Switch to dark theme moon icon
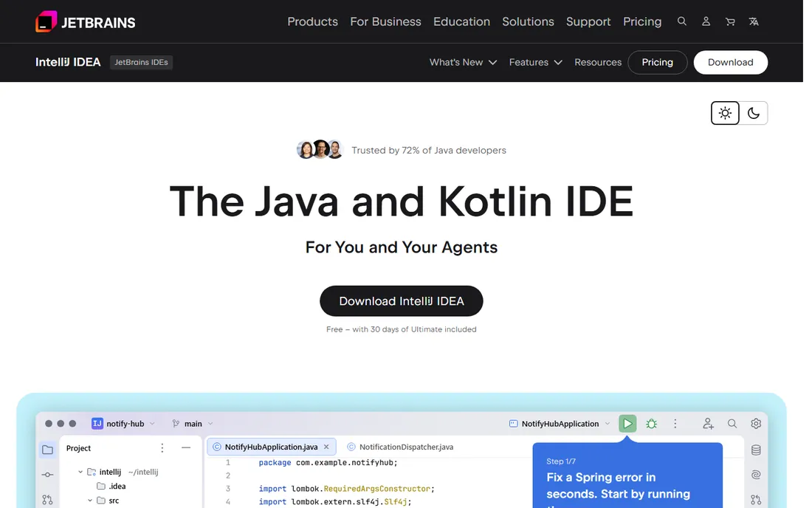This screenshot has width=812, height=508. pyautogui.click(x=754, y=113)
